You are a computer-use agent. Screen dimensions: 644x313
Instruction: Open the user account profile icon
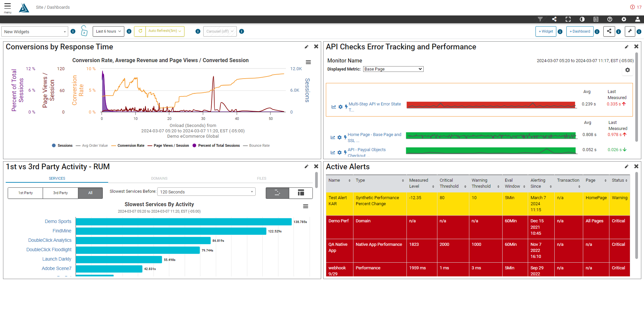click(637, 19)
